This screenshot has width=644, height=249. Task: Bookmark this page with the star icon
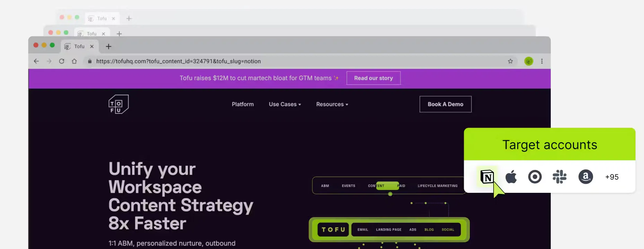510,61
